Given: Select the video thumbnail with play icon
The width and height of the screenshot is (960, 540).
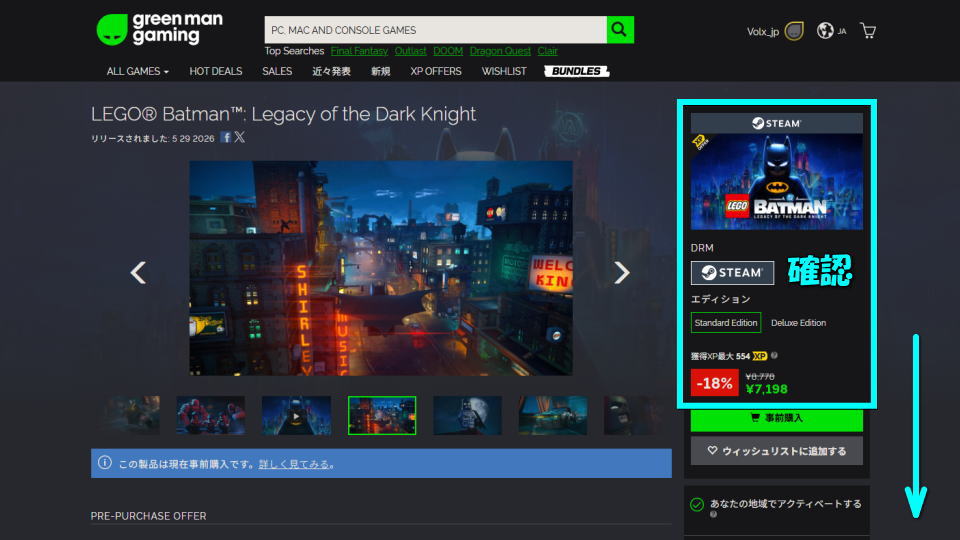Looking at the screenshot, I should click(x=296, y=415).
